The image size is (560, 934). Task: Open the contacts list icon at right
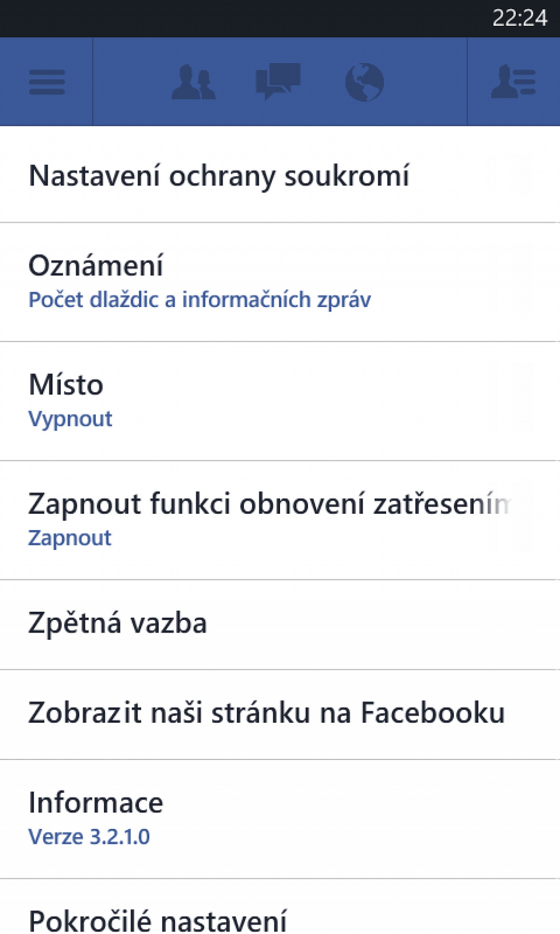[x=514, y=82]
